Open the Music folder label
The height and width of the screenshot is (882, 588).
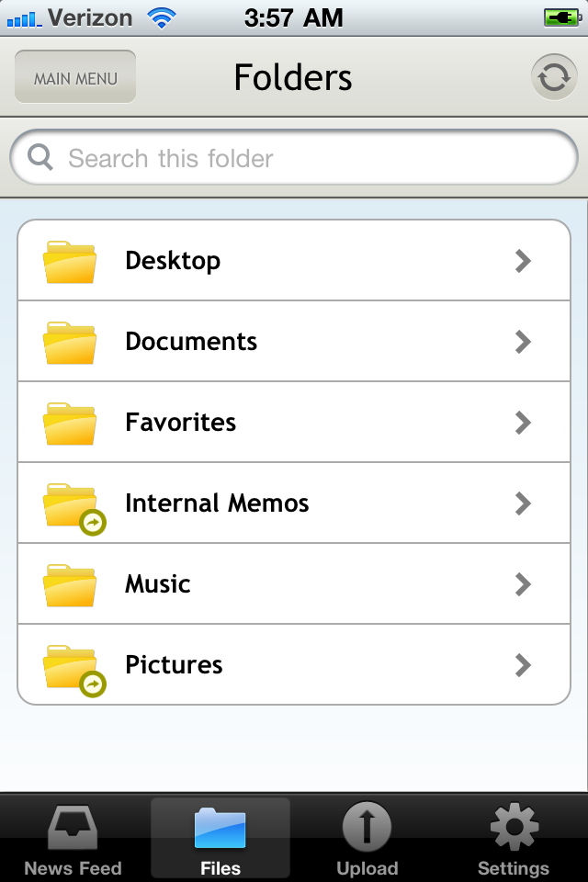pos(158,584)
